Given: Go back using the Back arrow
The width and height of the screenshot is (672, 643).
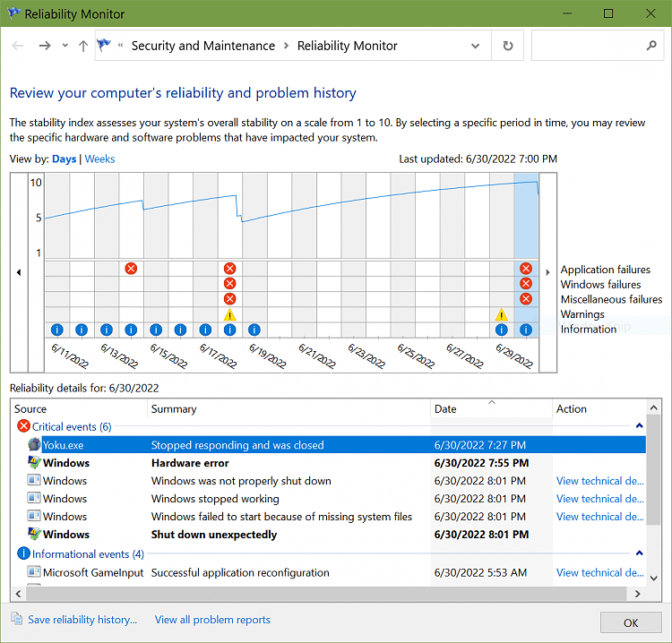Looking at the screenshot, I should (x=18, y=46).
